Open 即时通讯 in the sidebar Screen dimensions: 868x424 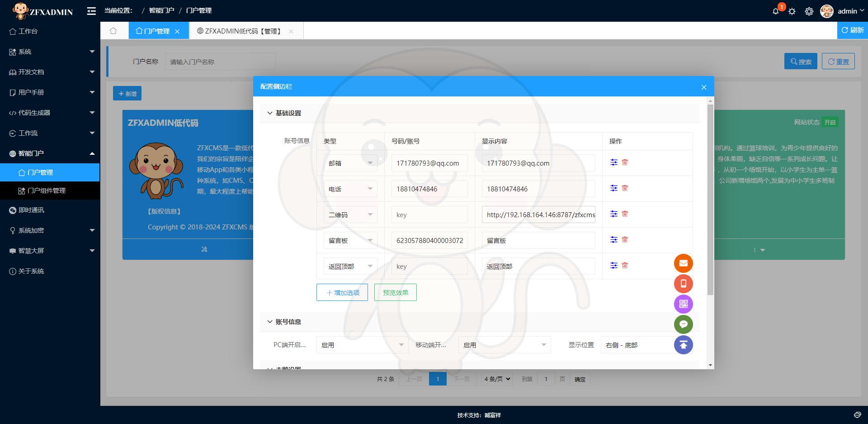[50, 210]
